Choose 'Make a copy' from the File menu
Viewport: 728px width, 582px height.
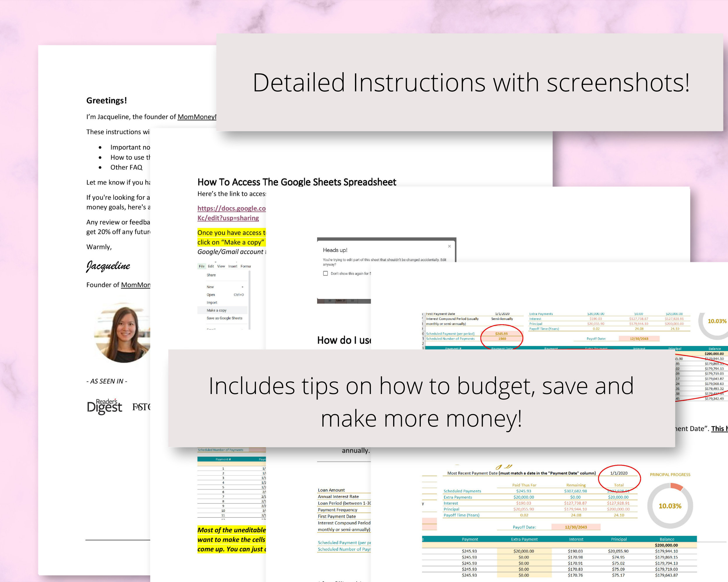coord(222,310)
